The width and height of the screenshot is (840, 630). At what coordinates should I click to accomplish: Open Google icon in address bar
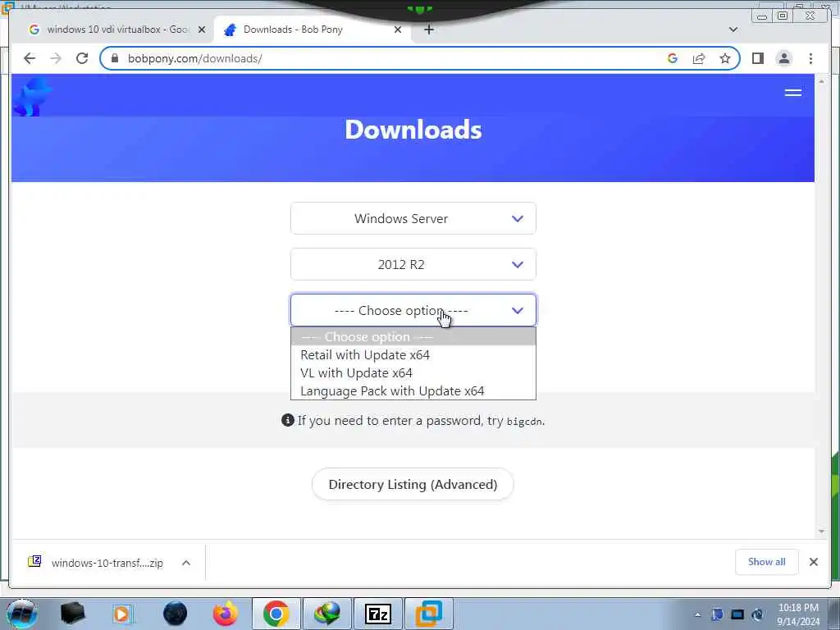pyautogui.click(x=673, y=58)
